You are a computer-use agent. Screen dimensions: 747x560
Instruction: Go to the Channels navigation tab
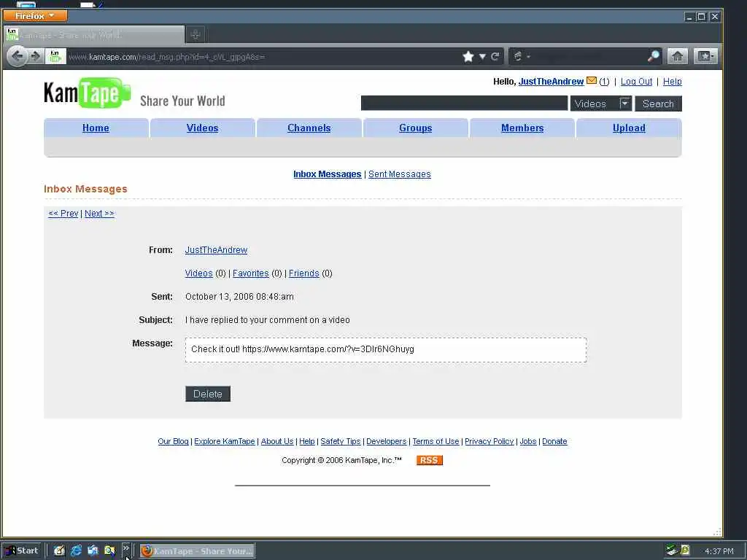pos(309,128)
